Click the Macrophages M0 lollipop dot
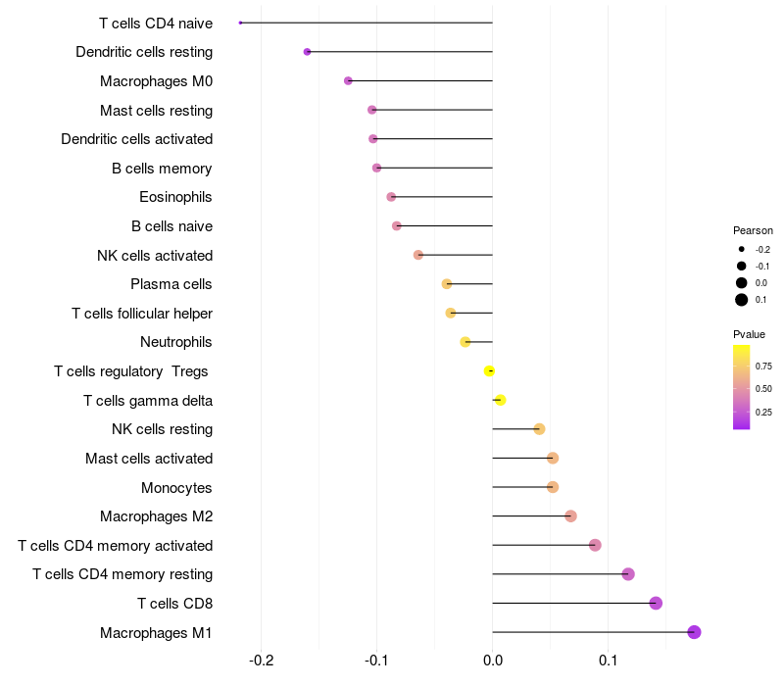Viewport: 784px width, 686px height. [x=348, y=81]
